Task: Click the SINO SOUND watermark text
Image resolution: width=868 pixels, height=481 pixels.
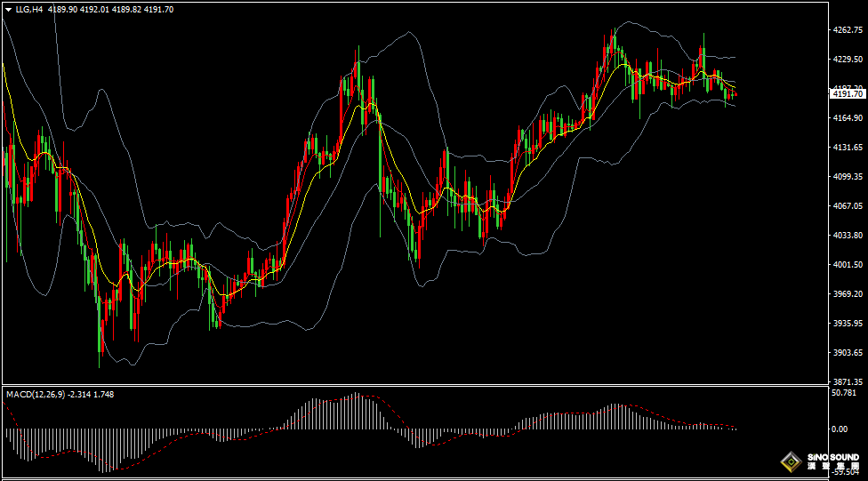Action: coord(833,457)
